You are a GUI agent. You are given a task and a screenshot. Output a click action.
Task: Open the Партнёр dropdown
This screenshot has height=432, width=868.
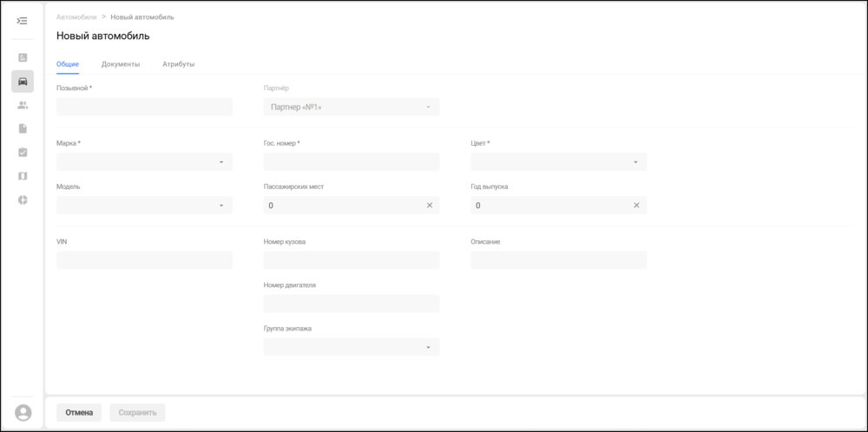[352, 107]
